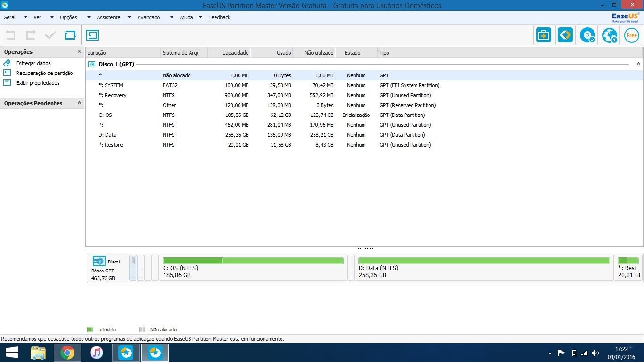Image resolution: width=644 pixels, height=362 pixels.
Task: Select Restore partition block in disk map
Action: tap(628, 268)
